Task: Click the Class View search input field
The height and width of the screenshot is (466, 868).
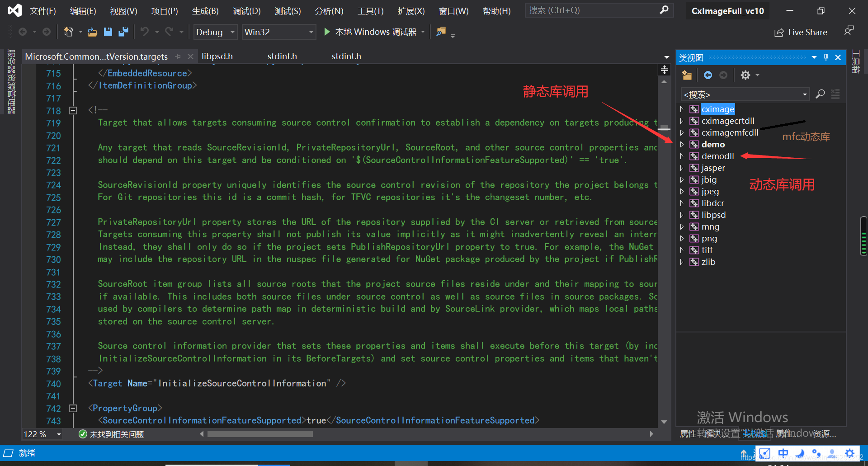Action: coord(741,94)
